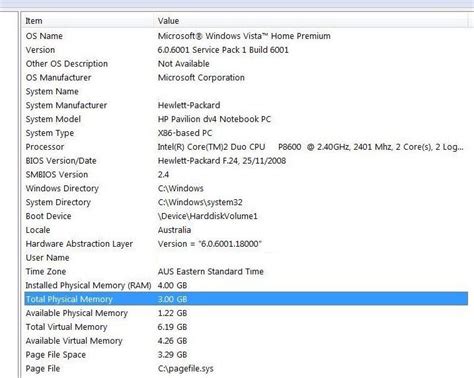Click the 1.22 GB value
Viewport: 474px width, 378px height.
coord(172,313)
